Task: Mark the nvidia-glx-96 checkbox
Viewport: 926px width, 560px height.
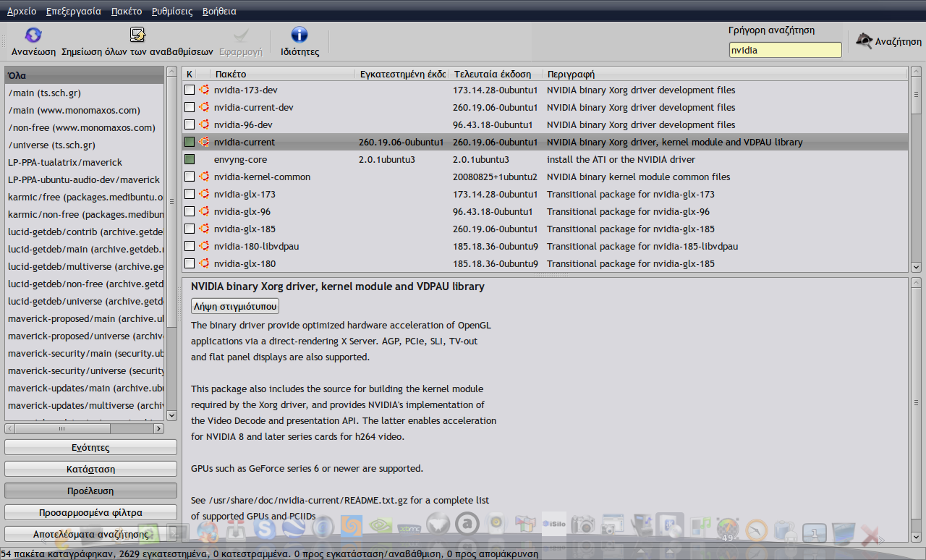Action: click(190, 211)
